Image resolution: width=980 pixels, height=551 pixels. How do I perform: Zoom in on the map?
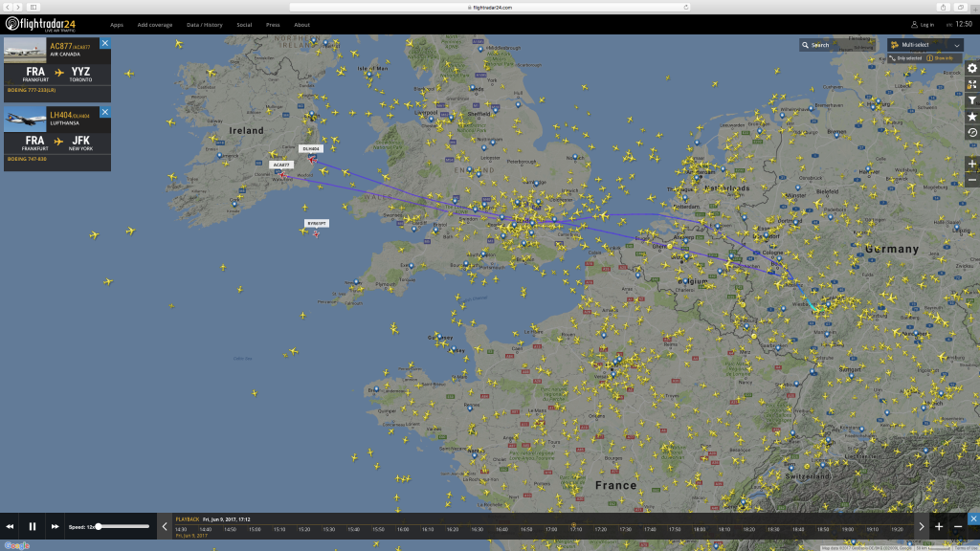[x=972, y=165]
